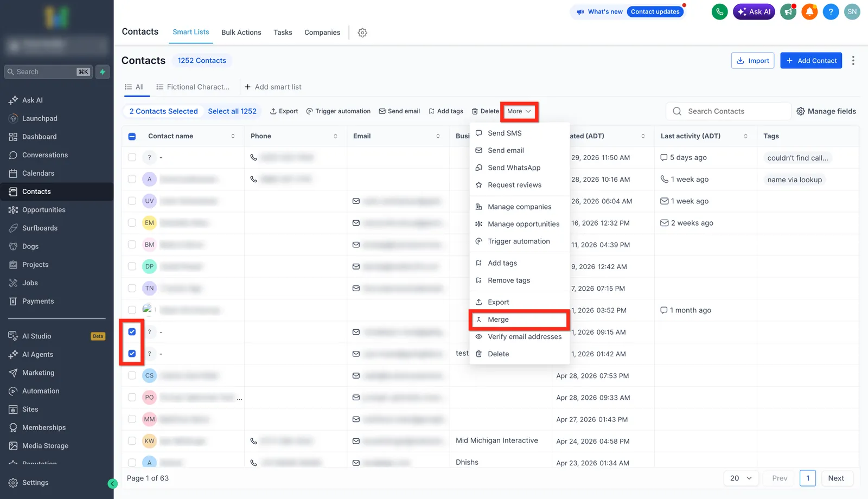This screenshot has width=868, height=499.
Task: Sort by the Created column arrows
Action: pyautogui.click(x=643, y=136)
